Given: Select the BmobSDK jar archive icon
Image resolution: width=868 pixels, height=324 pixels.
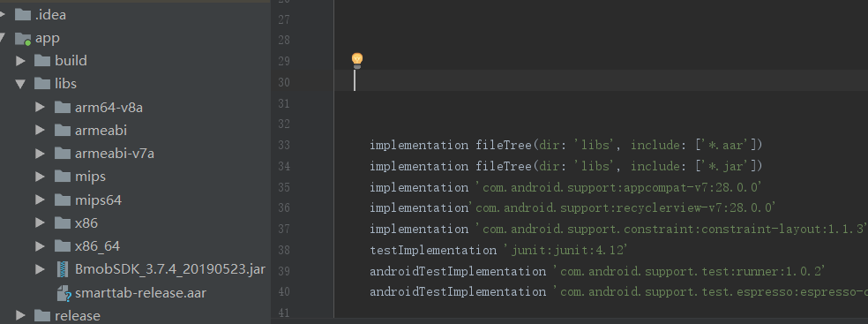Looking at the screenshot, I should (x=63, y=270).
